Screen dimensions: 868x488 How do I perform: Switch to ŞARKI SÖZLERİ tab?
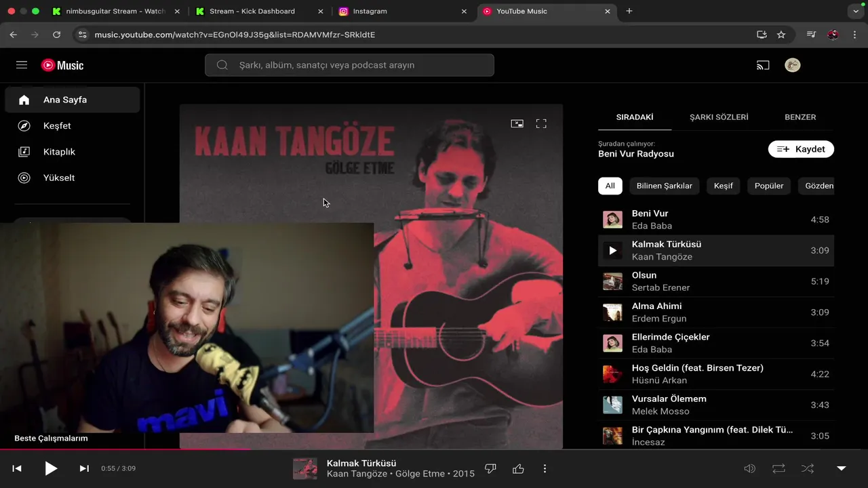coord(719,117)
